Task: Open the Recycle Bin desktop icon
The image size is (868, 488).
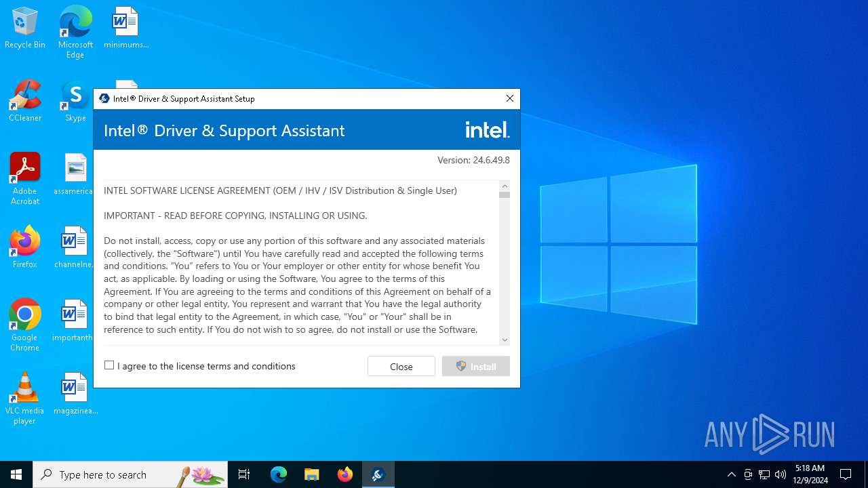Action: point(25,28)
